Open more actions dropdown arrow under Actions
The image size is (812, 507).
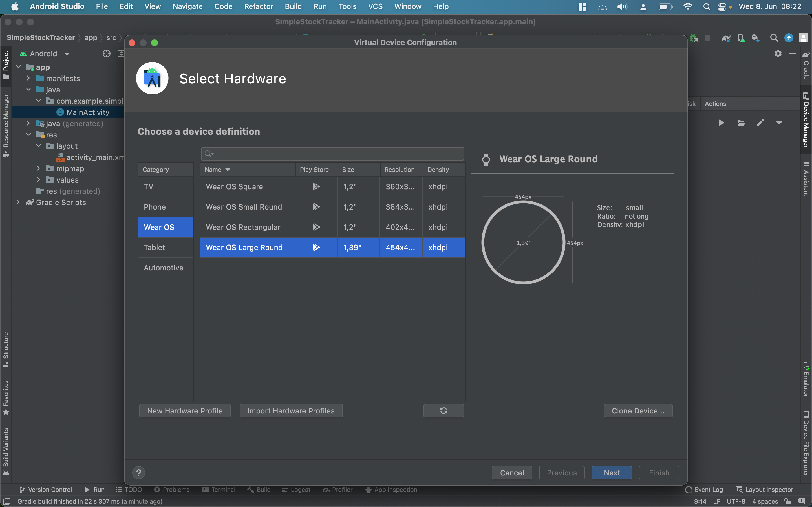779,123
